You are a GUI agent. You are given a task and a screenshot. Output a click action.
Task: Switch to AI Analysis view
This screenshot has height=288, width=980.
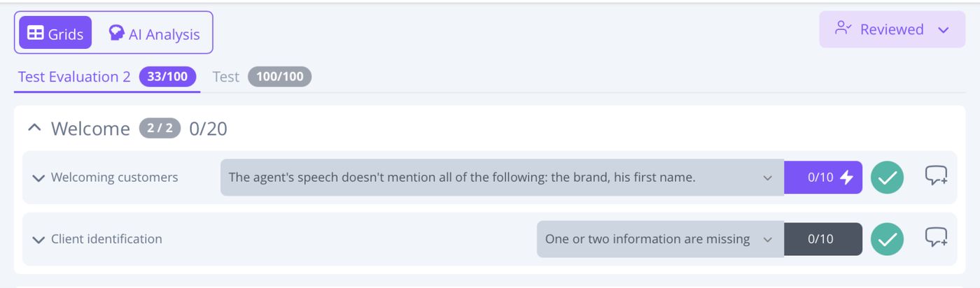click(x=154, y=34)
